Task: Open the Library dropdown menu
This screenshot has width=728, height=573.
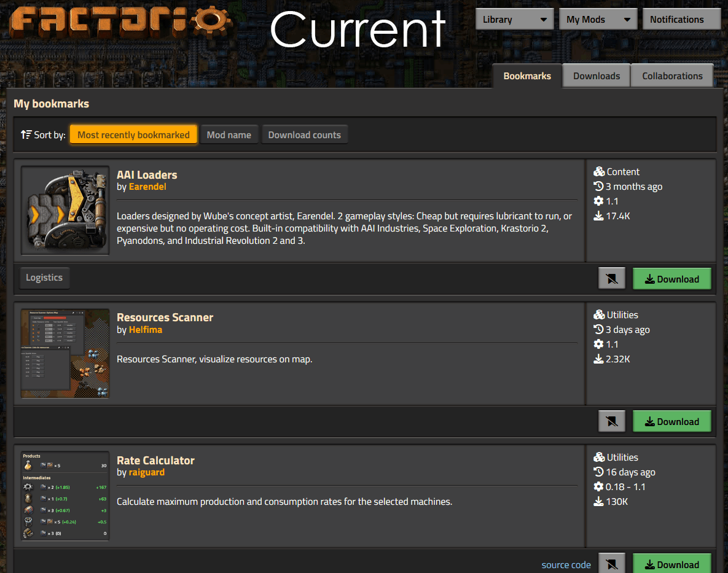Action: coord(514,20)
